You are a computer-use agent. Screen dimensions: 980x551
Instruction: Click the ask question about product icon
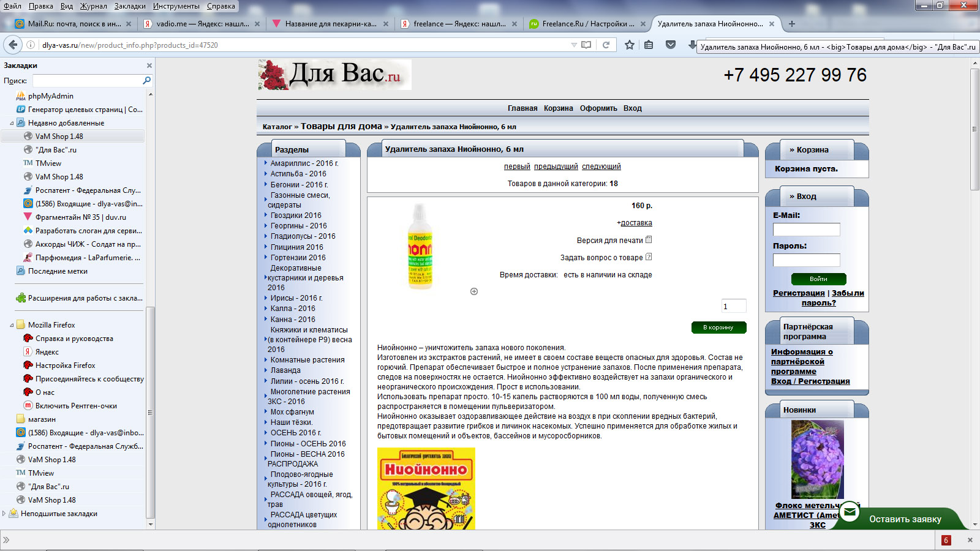pyautogui.click(x=649, y=257)
